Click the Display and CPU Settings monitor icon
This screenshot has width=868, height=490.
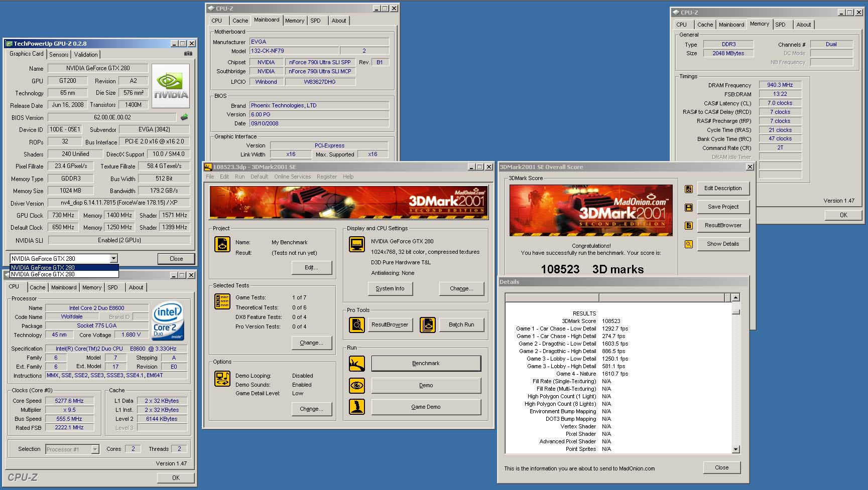pos(356,244)
